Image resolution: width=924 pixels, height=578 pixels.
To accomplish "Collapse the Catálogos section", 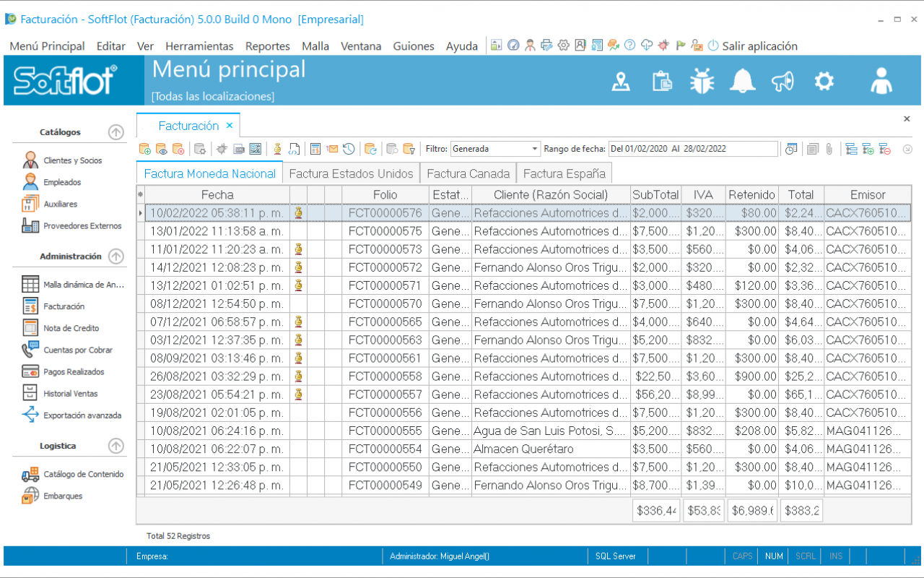I will [x=115, y=132].
